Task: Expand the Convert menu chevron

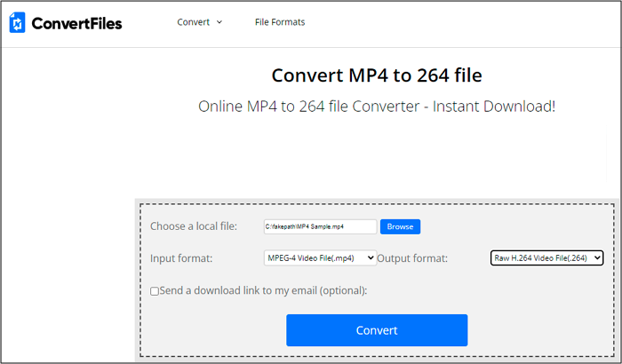Action: (x=219, y=22)
